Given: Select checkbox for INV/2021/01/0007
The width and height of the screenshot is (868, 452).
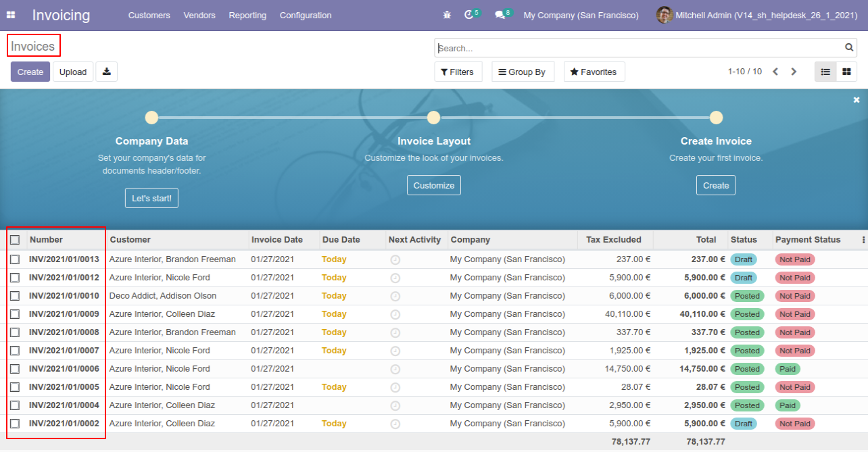Looking at the screenshot, I should 15,351.
